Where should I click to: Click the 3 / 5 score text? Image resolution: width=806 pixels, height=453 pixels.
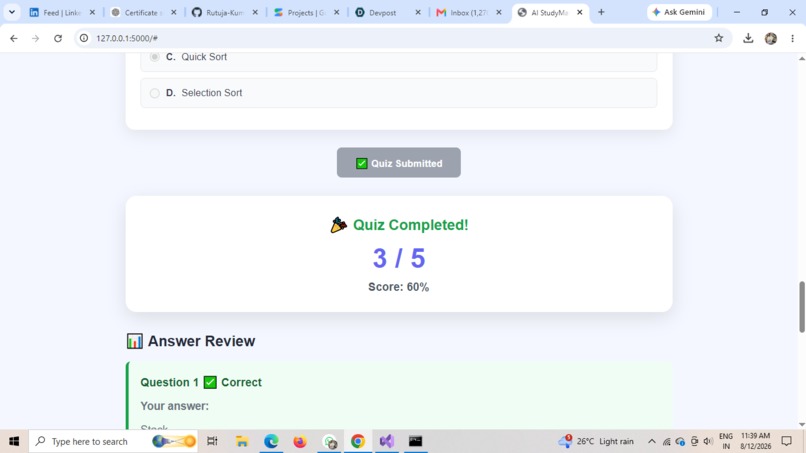(x=399, y=258)
